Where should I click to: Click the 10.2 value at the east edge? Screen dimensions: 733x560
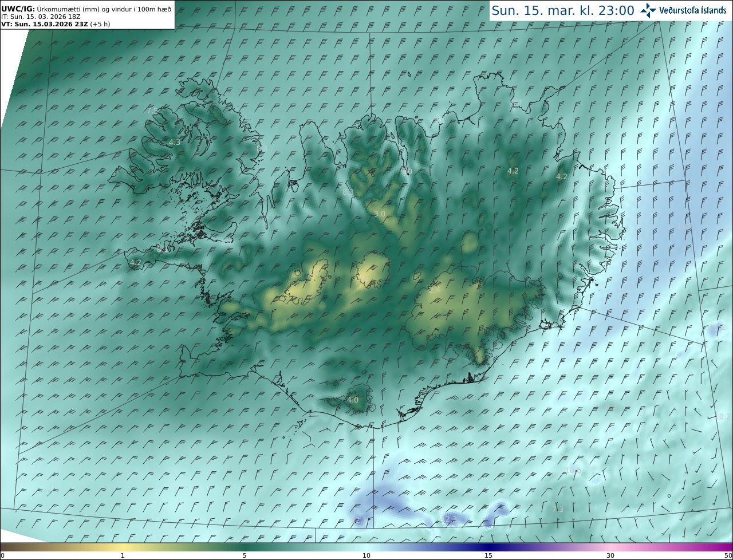point(722,416)
